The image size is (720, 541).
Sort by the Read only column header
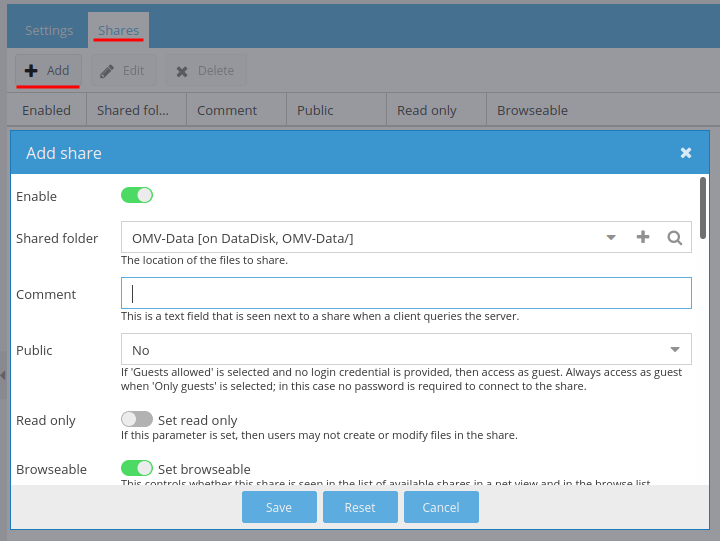tap(437, 110)
